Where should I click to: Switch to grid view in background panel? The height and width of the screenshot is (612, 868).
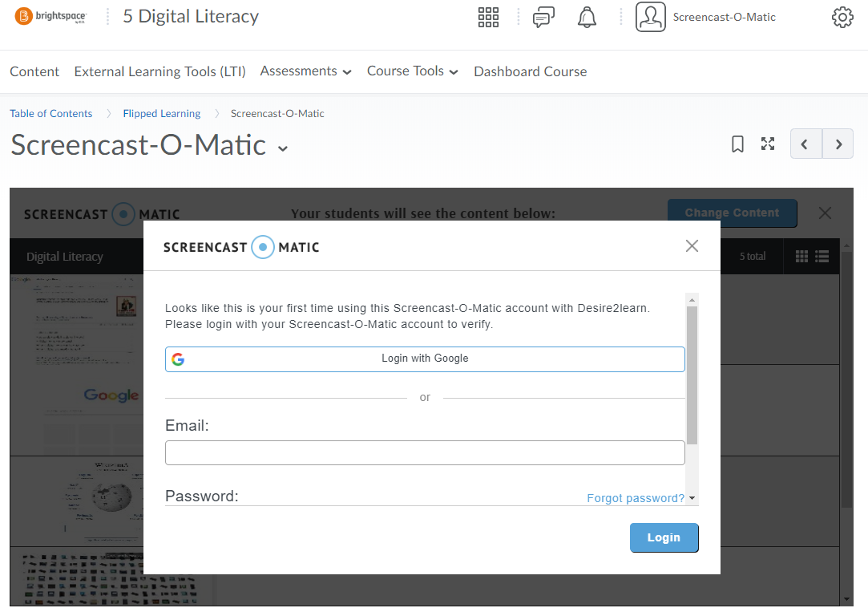coord(801,256)
